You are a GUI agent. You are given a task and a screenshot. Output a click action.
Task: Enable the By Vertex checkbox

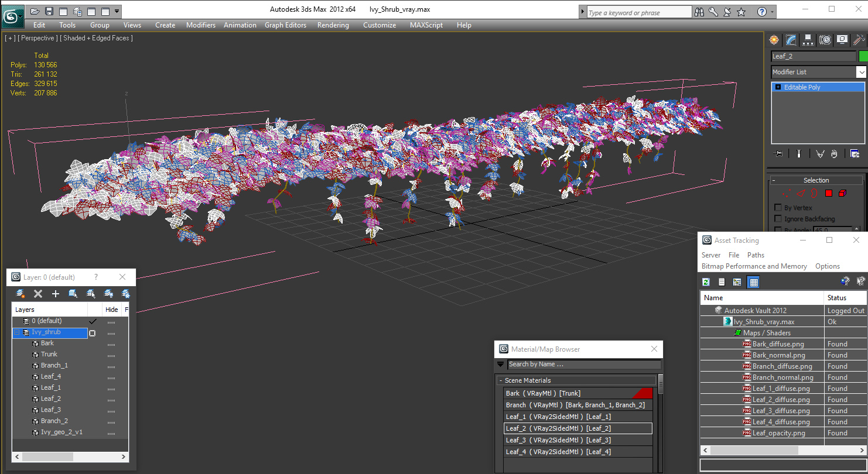(778, 208)
